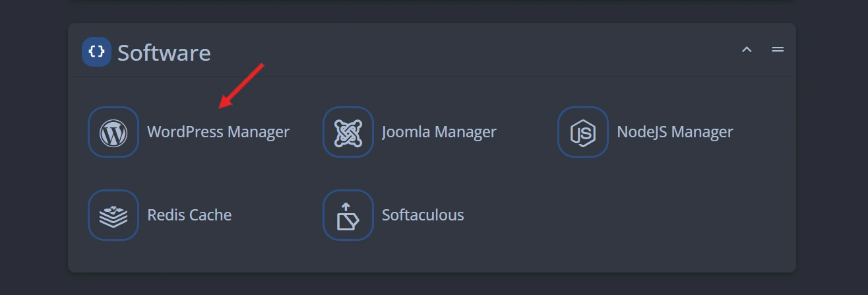Click blank panel area right of Softaculous
Viewport: 868px width, 295px height.
click(x=627, y=215)
